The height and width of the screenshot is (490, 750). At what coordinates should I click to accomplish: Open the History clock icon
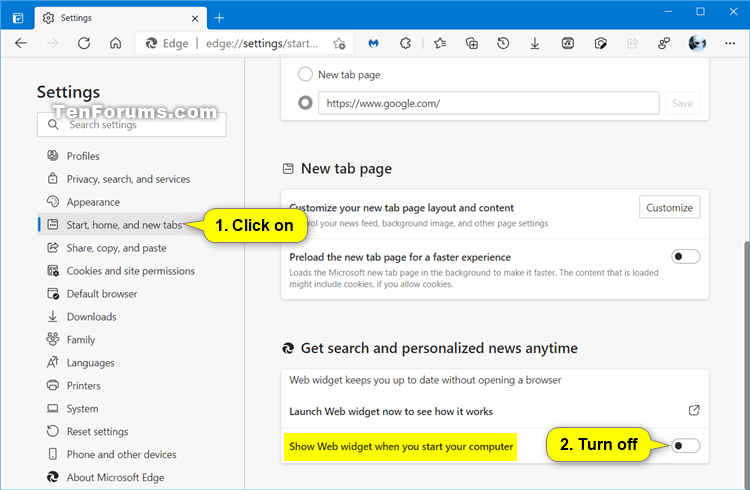tap(503, 44)
